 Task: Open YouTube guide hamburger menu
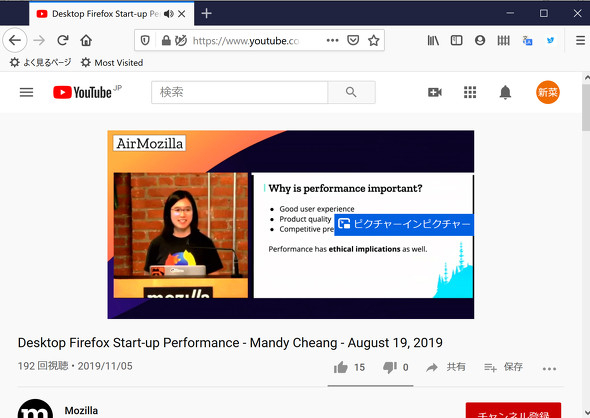[x=26, y=92]
